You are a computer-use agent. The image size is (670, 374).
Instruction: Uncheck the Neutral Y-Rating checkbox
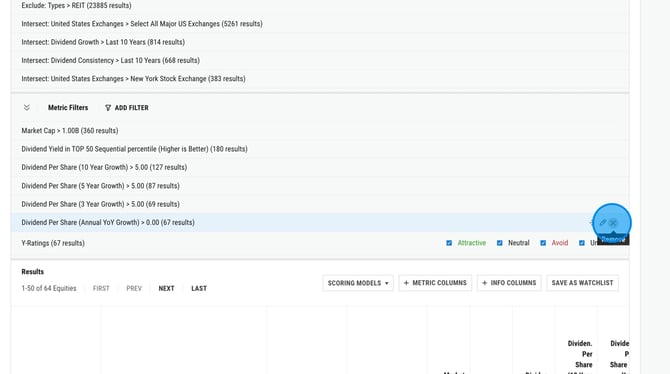(x=499, y=243)
